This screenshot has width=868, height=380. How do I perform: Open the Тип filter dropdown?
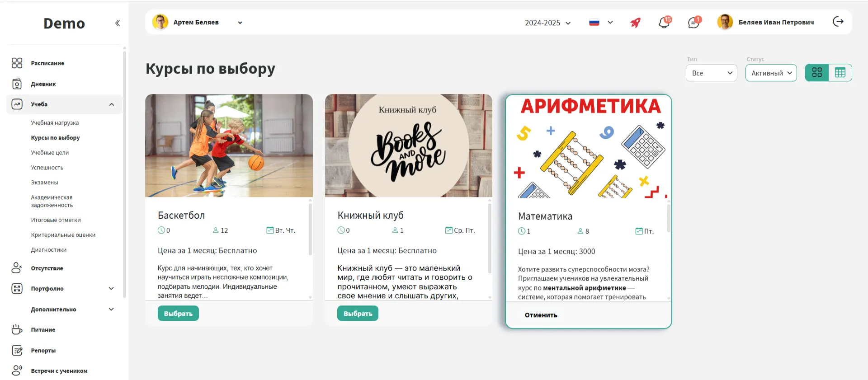711,73
